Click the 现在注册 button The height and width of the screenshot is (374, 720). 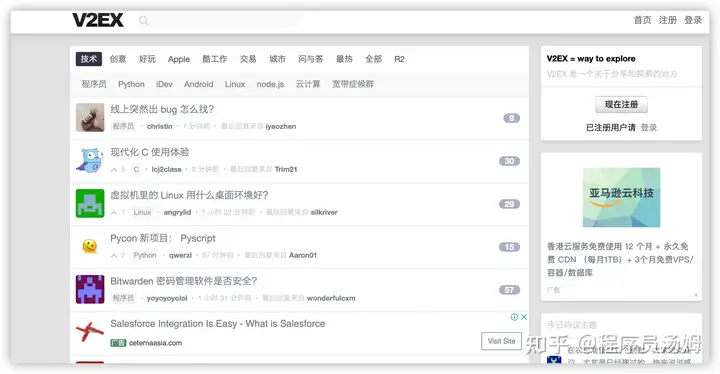pos(621,104)
